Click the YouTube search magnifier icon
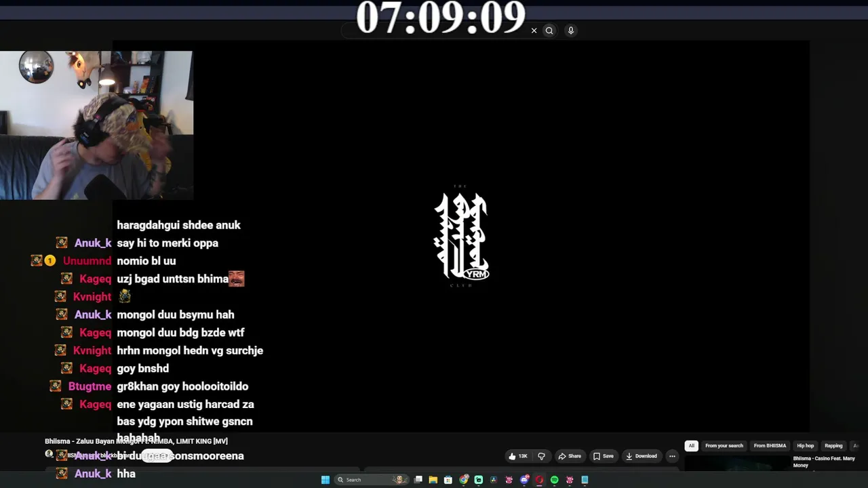The width and height of the screenshot is (868, 488). click(x=549, y=30)
